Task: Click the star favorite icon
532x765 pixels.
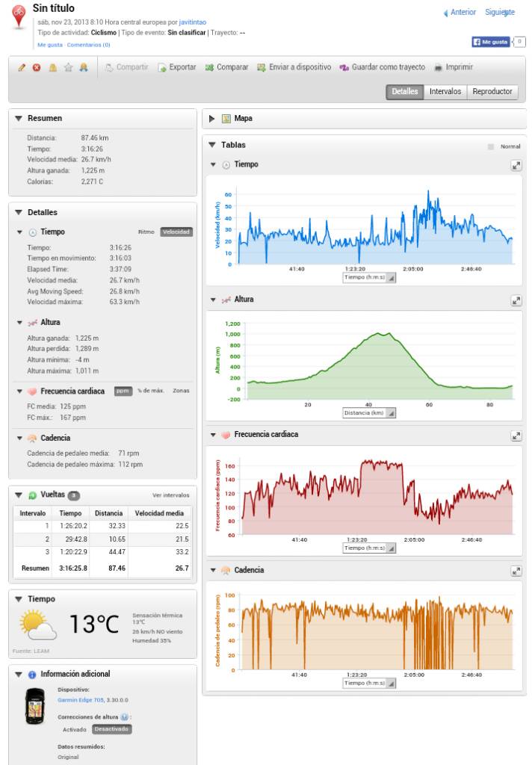Action: point(68,67)
